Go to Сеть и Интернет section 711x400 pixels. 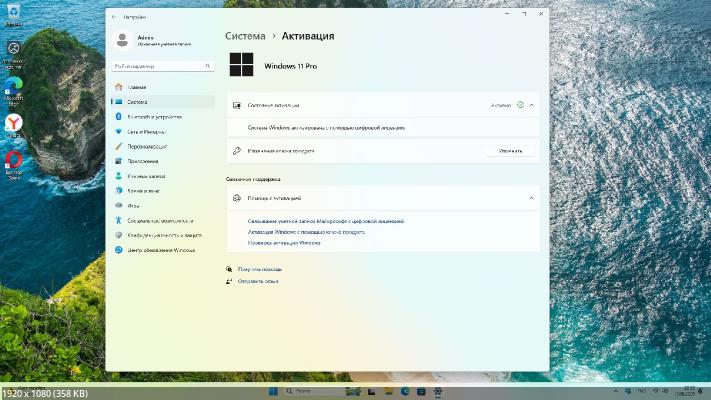163,132
